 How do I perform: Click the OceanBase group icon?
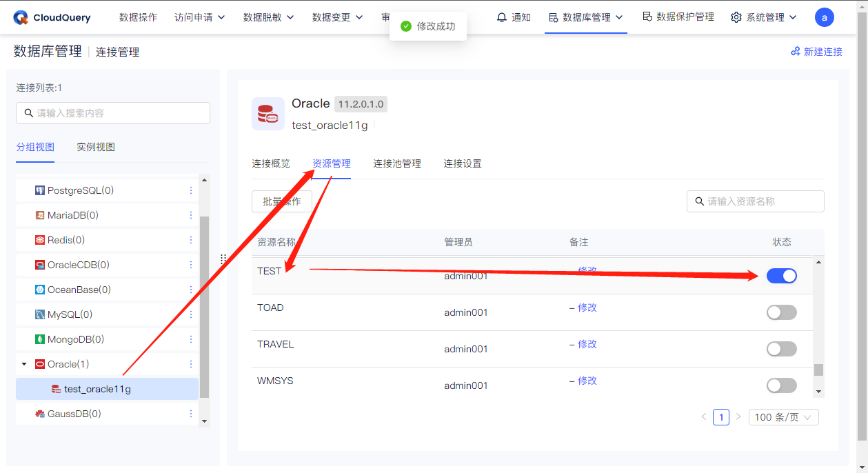pos(40,290)
